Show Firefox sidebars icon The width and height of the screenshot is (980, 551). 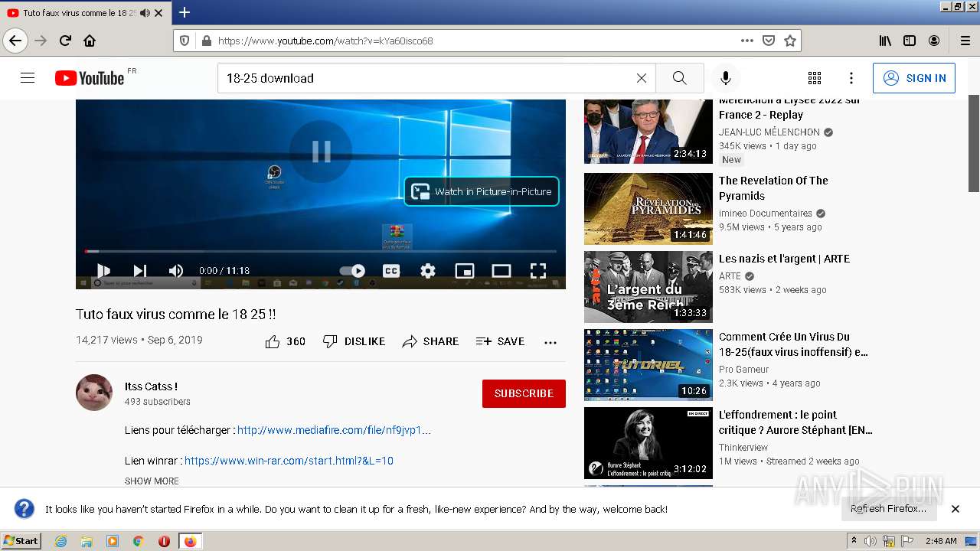tap(910, 41)
